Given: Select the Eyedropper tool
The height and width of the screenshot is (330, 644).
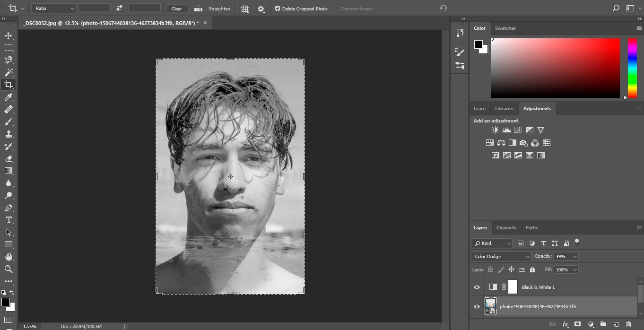Looking at the screenshot, I should pyautogui.click(x=9, y=97).
